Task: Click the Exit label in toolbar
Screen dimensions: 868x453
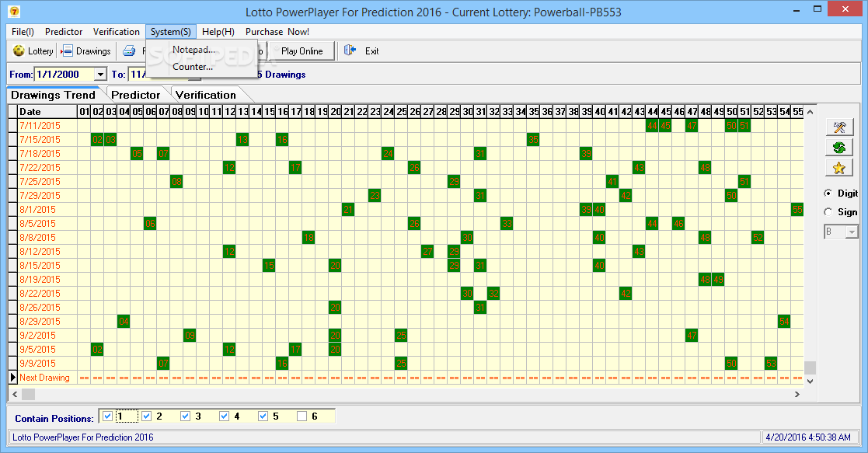Action: [372, 51]
